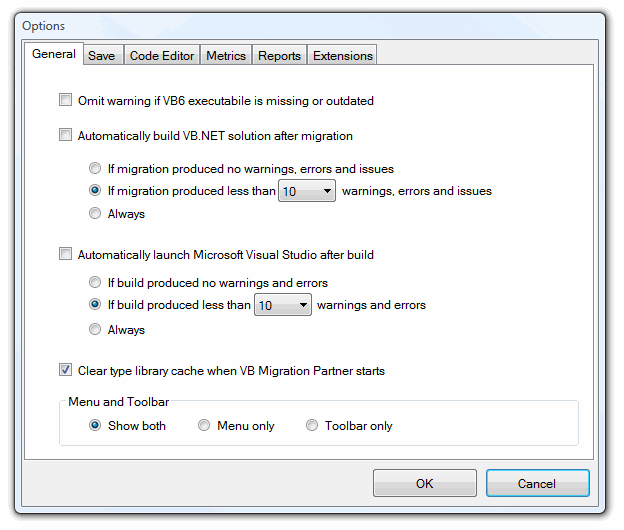
Task: Open the Code Editor tab
Action: (x=162, y=55)
